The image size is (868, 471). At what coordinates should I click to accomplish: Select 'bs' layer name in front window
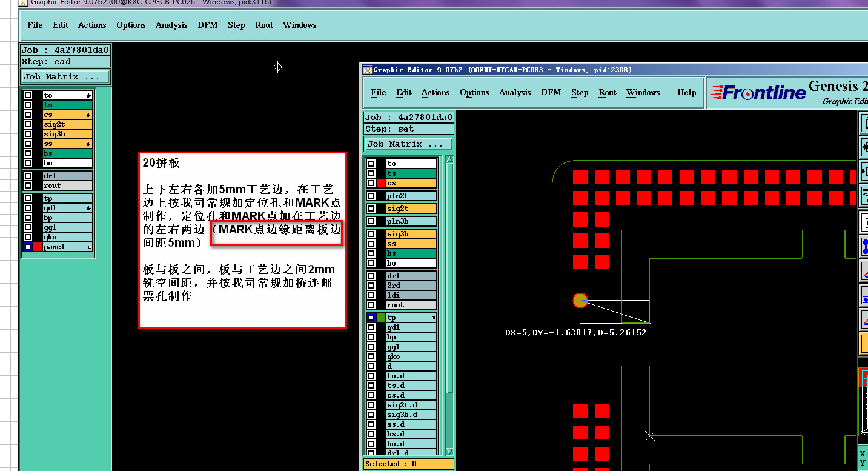(411, 253)
